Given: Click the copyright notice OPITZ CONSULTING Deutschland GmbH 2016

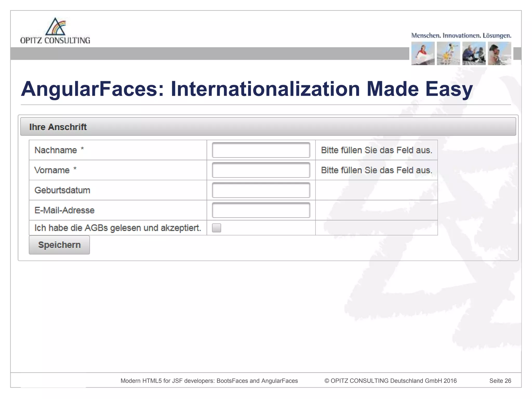Looking at the screenshot, I should 390,381.
